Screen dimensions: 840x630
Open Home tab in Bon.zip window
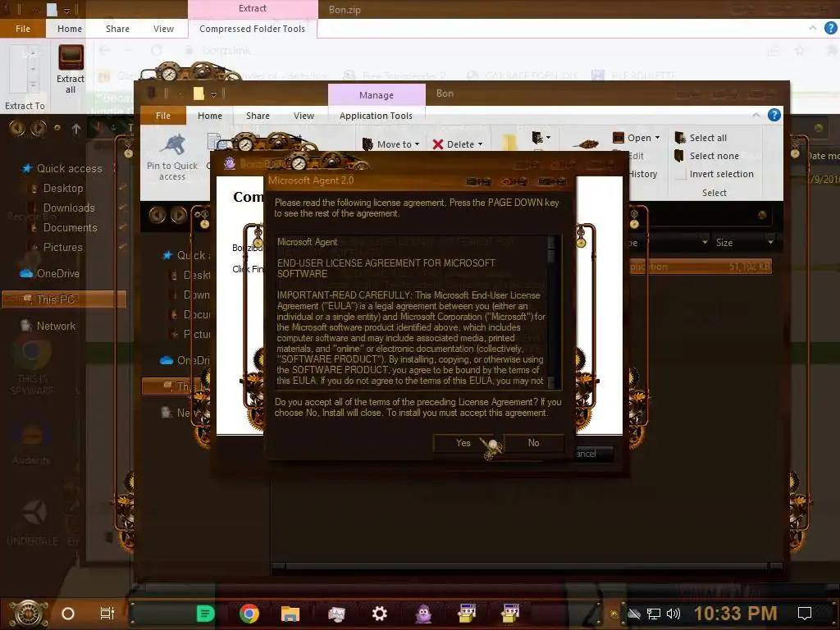pyautogui.click(x=70, y=29)
